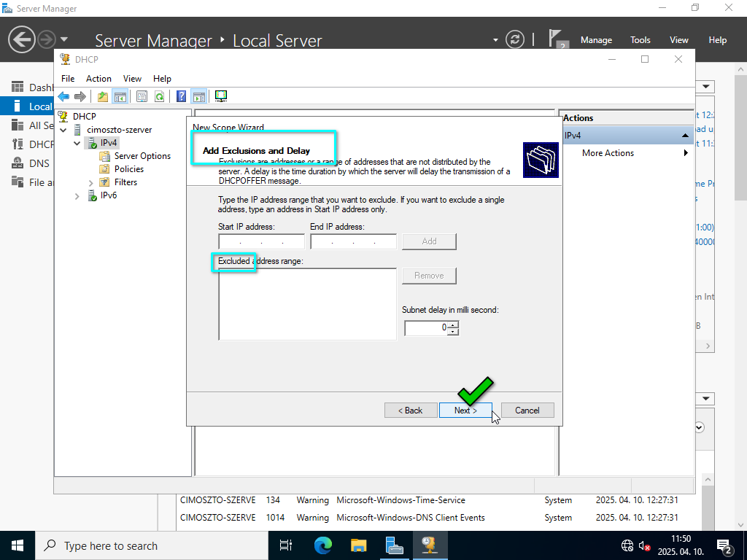Screen dimensions: 747x560
Task: Toggle the Show/Hide Action Pane toolbar button
Action: [198, 96]
